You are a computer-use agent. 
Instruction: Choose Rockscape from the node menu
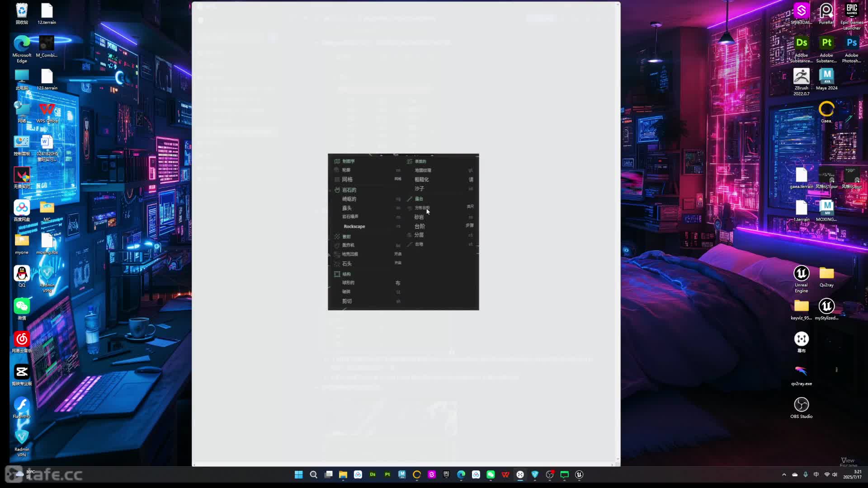[354, 226]
